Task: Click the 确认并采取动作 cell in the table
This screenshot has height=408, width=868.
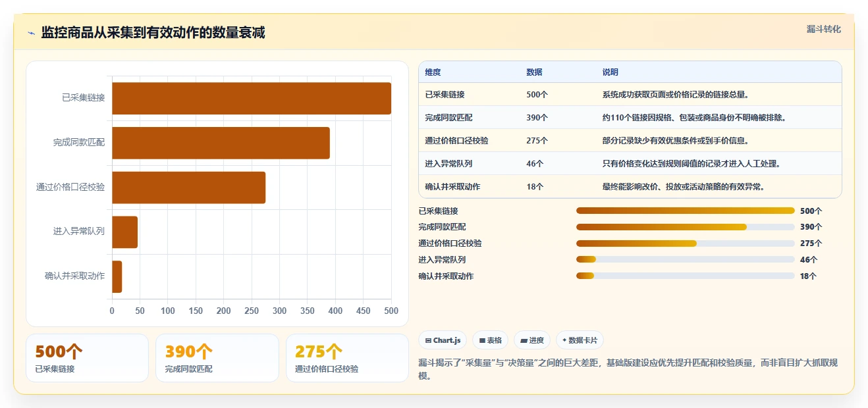Action: [453, 187]
